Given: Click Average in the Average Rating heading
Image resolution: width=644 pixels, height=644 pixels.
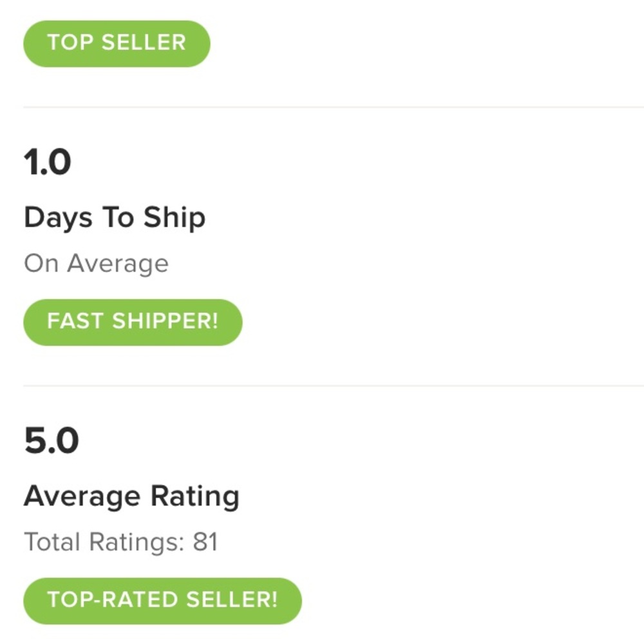Looking at the screenshot, I should pyautogui.click(x=82, y=497).
